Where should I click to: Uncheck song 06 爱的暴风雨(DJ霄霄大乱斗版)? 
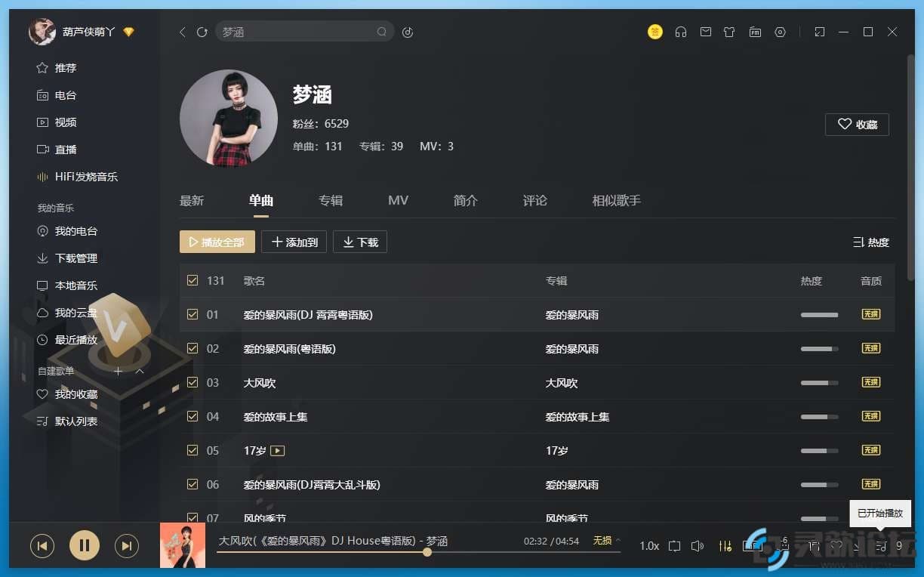(192, 484)
